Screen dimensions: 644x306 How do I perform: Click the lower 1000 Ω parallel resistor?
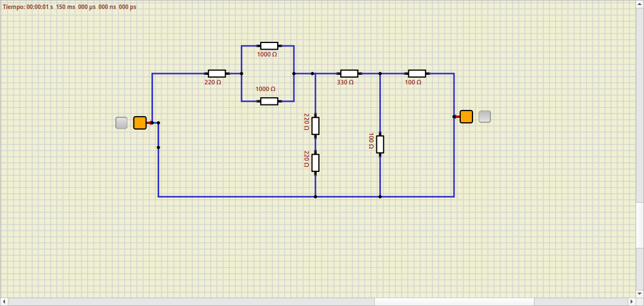pos(269,101)
